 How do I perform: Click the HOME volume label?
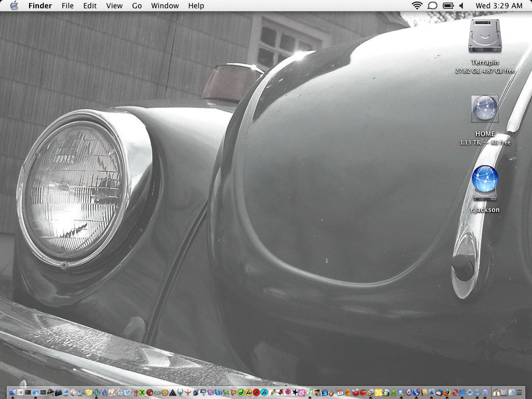[x=485, y=134]
